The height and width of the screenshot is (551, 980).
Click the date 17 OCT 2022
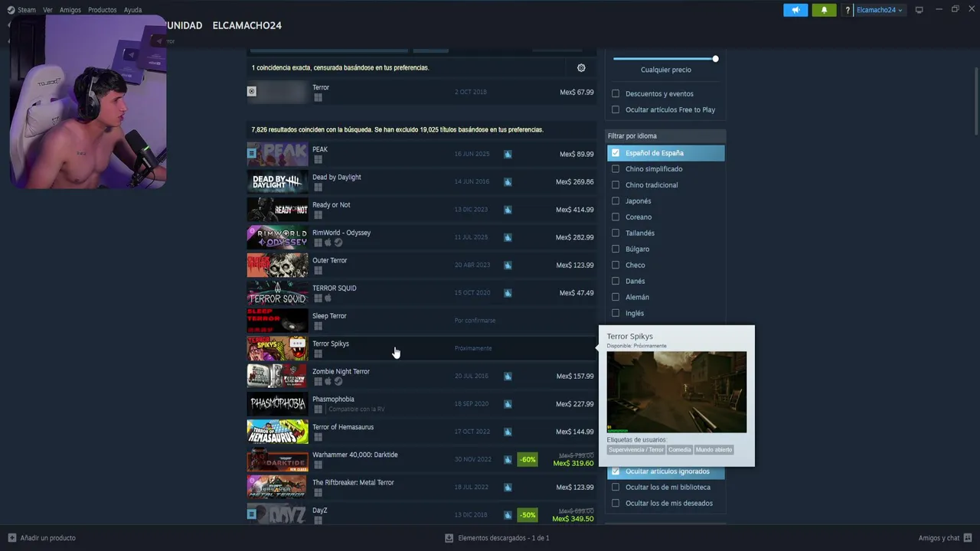pyautogui.click(x=472, y=432)
